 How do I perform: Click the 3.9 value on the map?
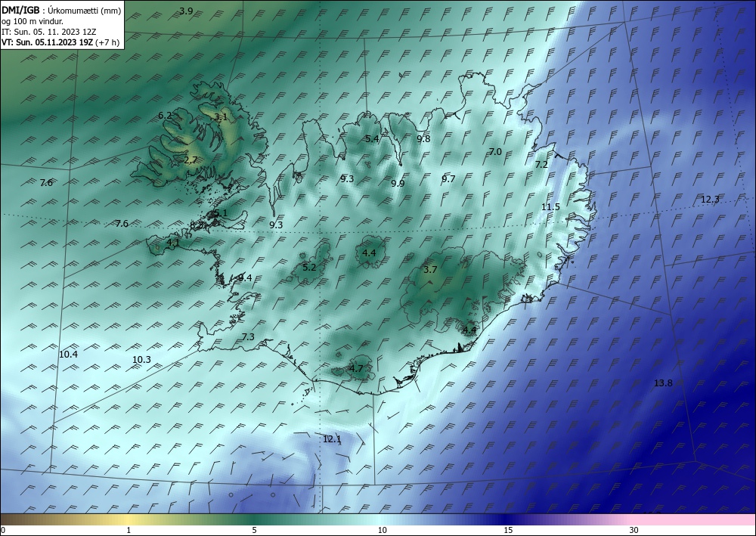coord(186,11)
